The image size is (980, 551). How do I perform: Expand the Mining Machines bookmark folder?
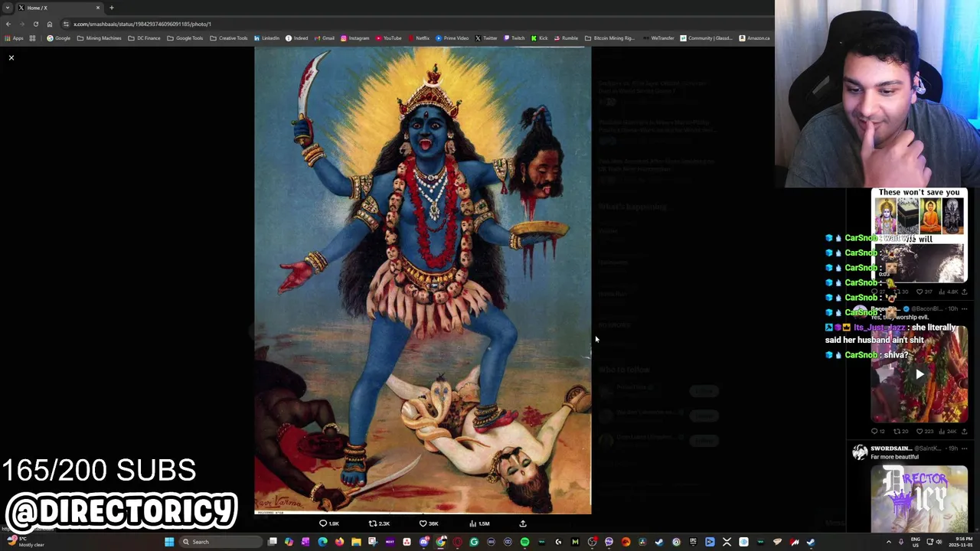click(100, 38)
